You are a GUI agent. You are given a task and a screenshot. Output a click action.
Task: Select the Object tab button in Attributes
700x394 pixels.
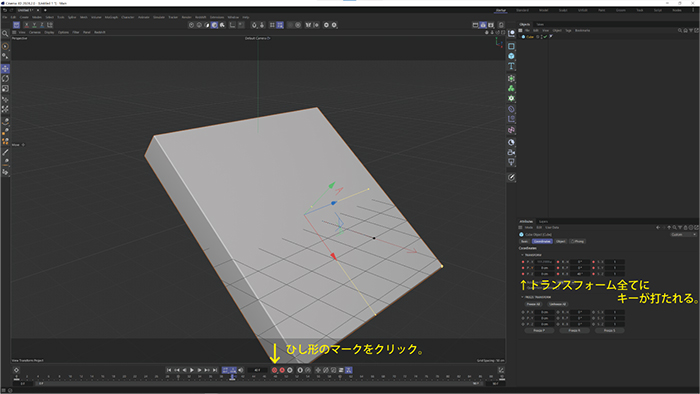pos(561,241)
